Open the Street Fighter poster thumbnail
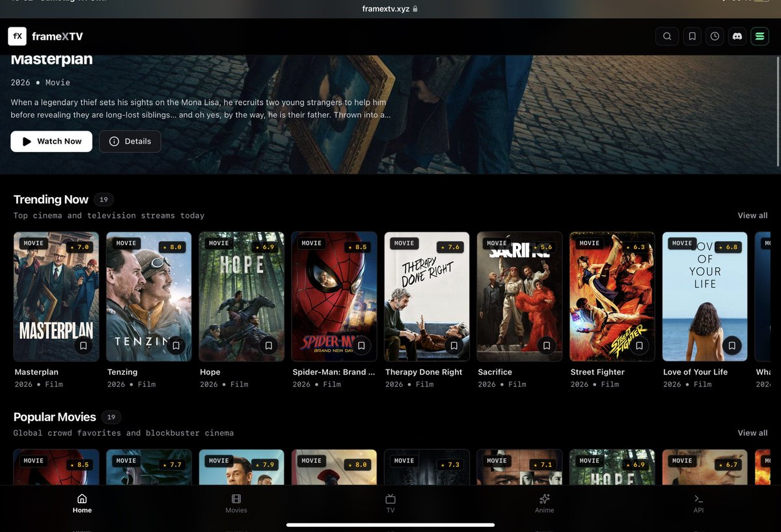The image size is (781, 532). (612, 297)
